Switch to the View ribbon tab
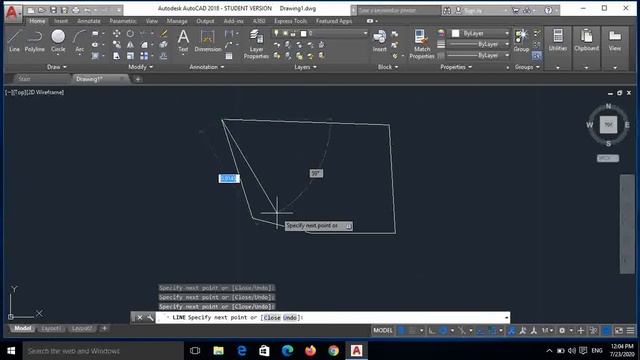 151,21
